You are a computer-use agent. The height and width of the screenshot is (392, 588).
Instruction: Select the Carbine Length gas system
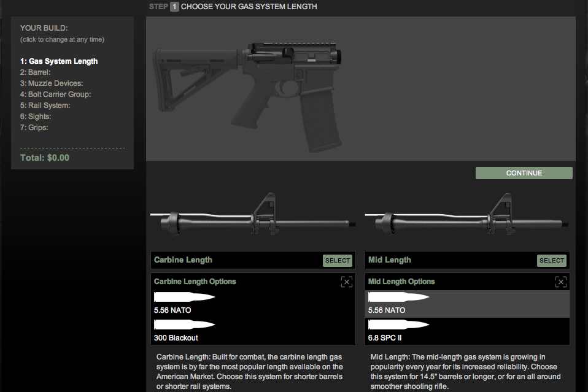coord(338,261)
